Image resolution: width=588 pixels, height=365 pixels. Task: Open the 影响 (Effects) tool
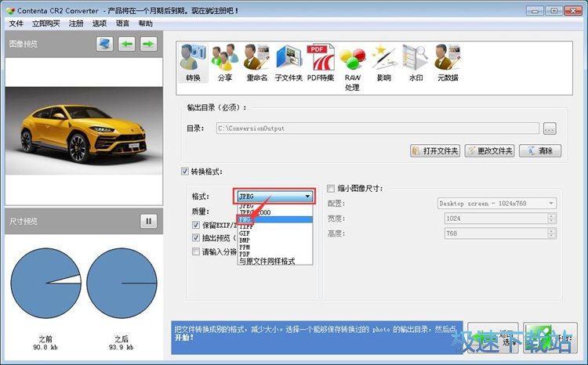click(x=384, y=63)
